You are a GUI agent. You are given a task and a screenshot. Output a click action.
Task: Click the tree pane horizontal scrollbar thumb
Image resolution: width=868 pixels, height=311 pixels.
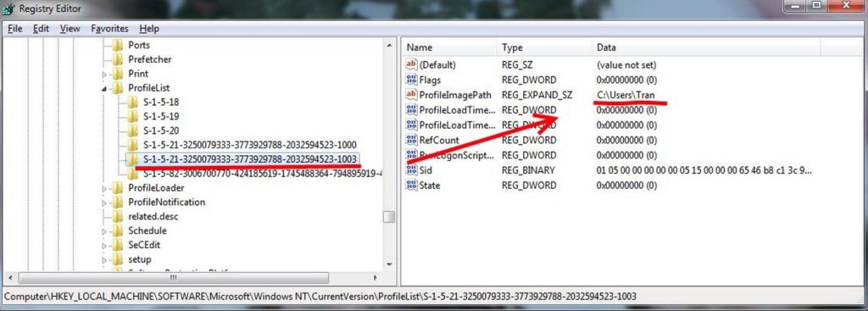pos(173,278)
